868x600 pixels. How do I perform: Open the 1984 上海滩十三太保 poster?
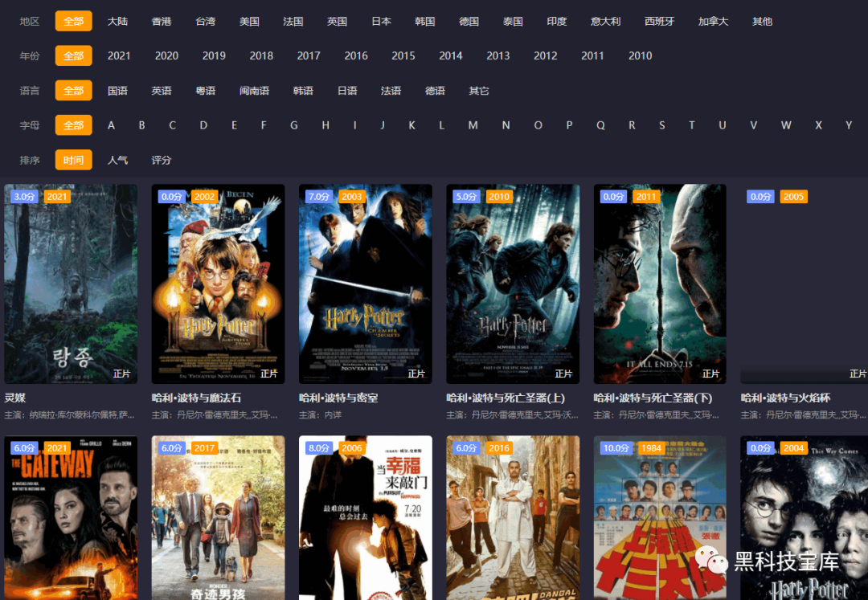[x=660, y=517]
